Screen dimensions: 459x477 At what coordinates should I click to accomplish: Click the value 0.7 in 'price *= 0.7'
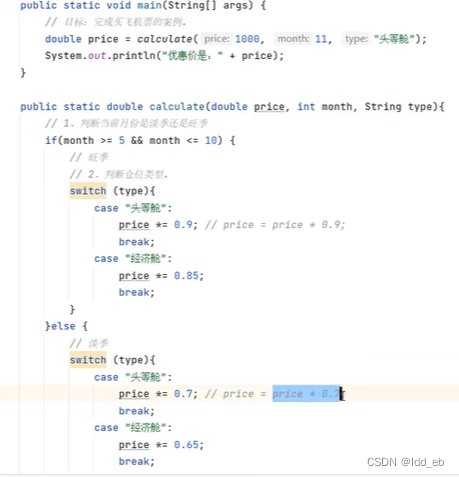coord(183,394)
